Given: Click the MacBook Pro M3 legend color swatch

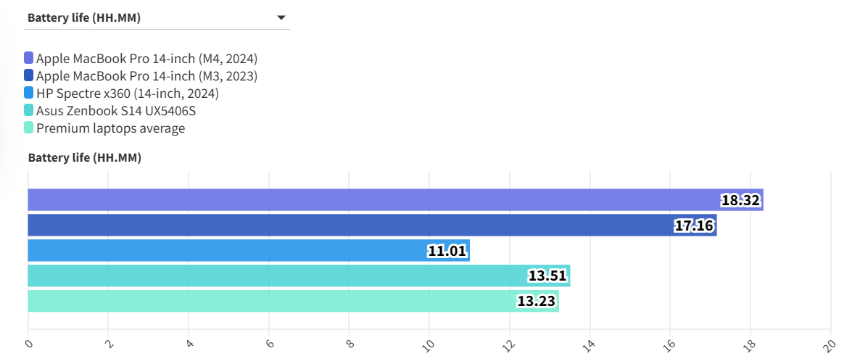Looking at the screenshot, I should coord(29,75).
